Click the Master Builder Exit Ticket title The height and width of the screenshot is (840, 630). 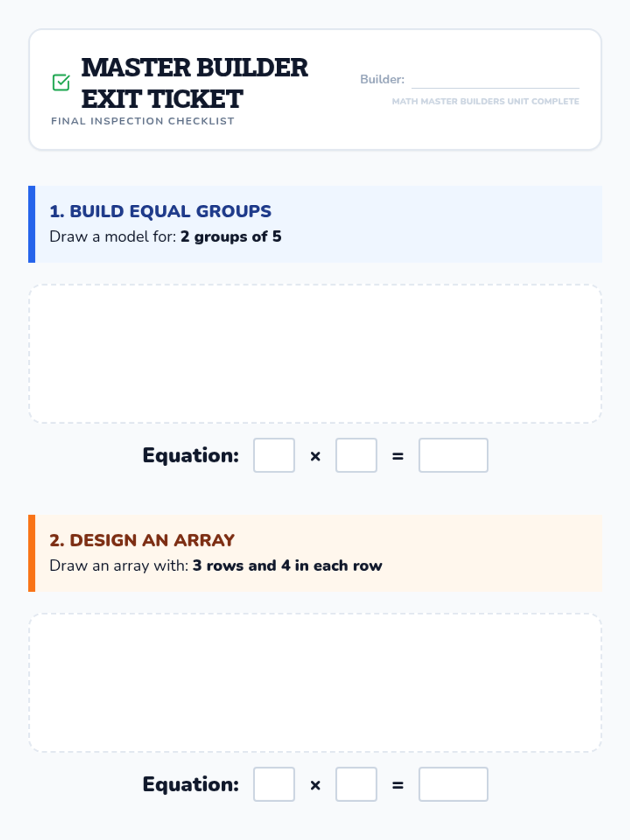pos(194,83)
